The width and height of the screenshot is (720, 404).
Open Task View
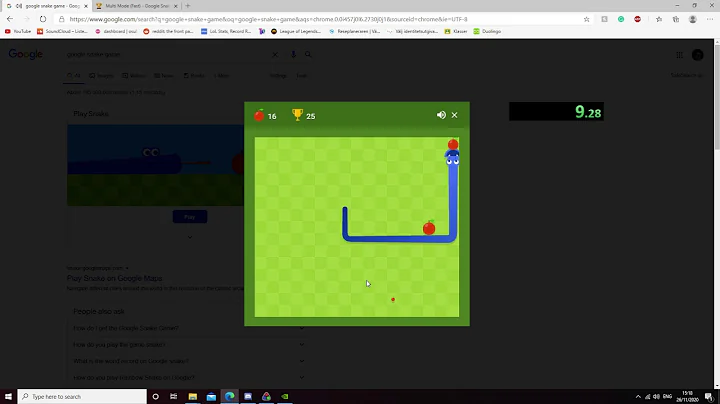[174, 396]
